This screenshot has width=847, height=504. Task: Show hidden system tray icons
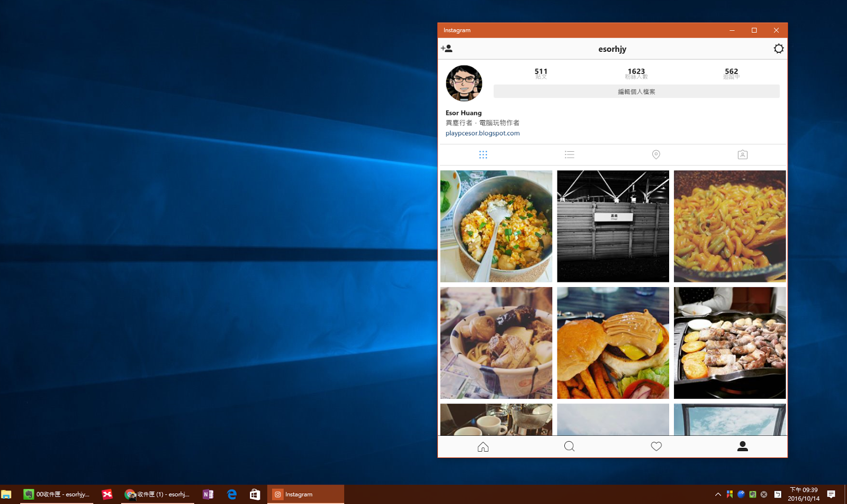coord(718,494)
